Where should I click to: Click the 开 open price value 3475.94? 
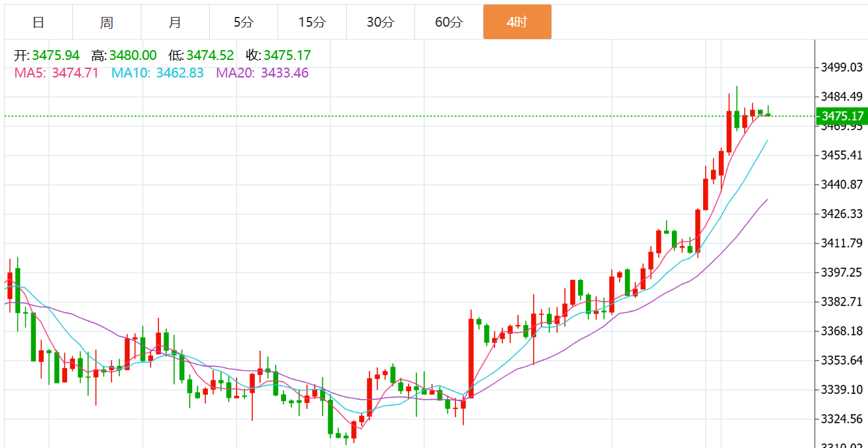pyautogui.click(x=55, y=56)
